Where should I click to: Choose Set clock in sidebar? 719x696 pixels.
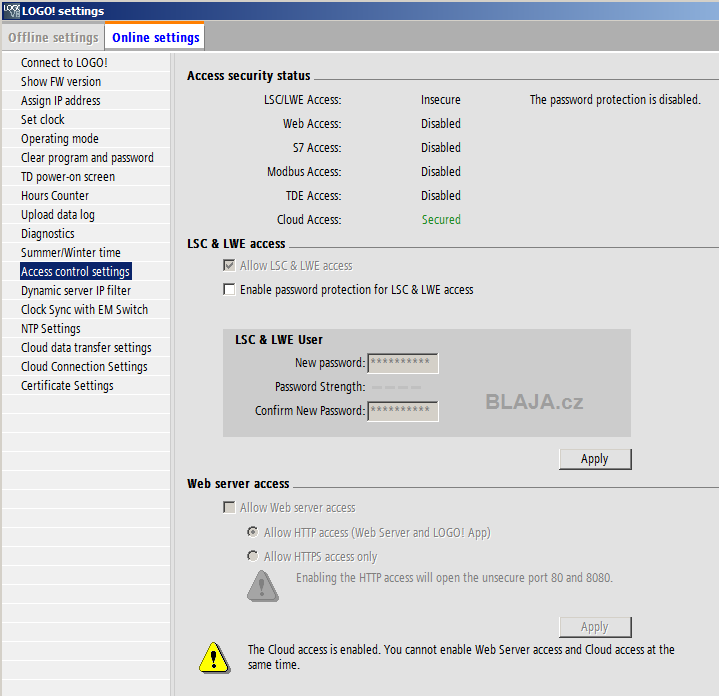pyautogui.click(x=43, y=119)
